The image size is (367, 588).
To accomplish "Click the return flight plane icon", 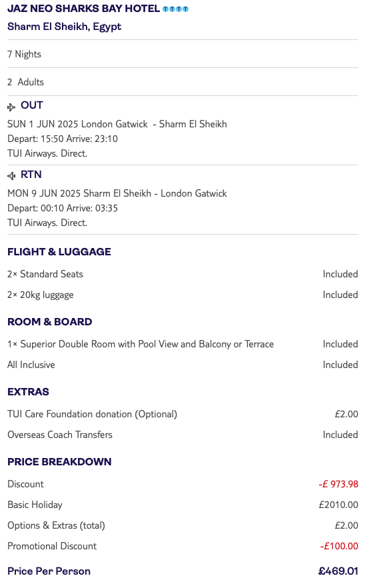I will point(11,175).
